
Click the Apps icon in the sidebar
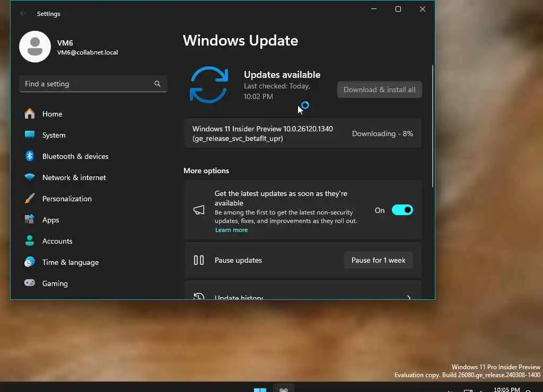(x=30, y=219)
